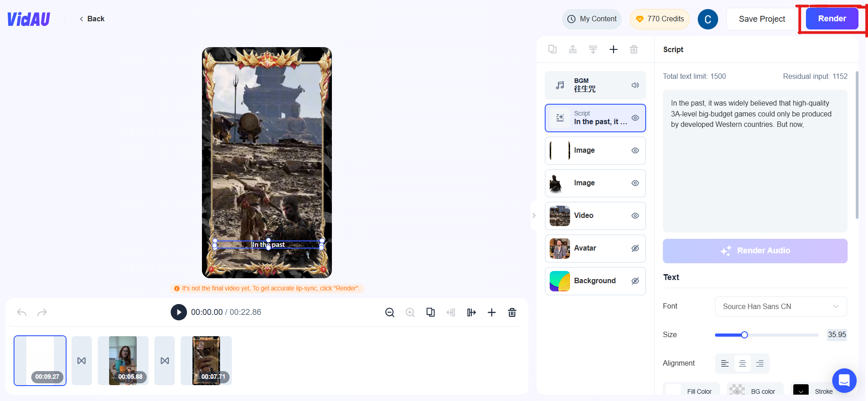Click the undo arrow icon
This screenshot has height=401, width=868.
[22, 313]
